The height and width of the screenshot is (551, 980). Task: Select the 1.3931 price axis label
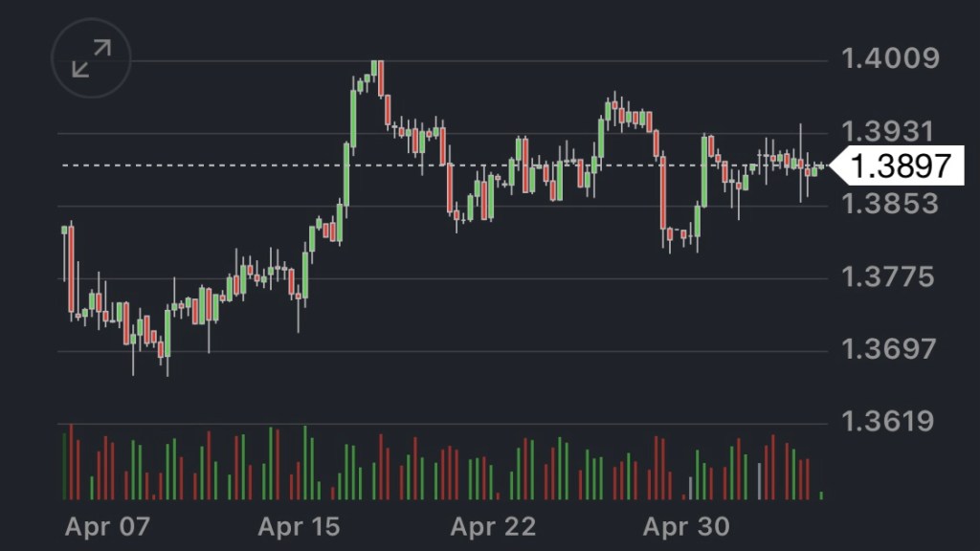coord(890,133)
